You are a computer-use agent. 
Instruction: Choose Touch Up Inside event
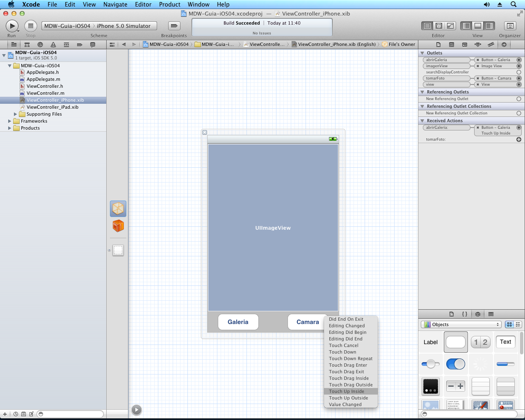(x=351, y=391)
